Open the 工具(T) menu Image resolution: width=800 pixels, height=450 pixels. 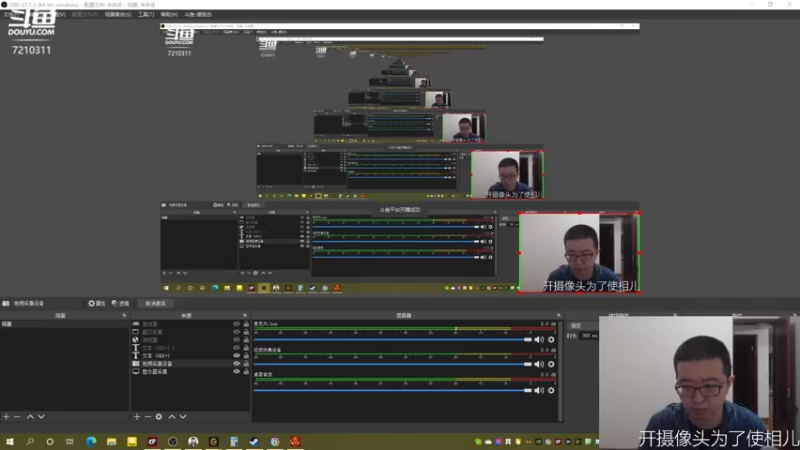pos(146,14)
